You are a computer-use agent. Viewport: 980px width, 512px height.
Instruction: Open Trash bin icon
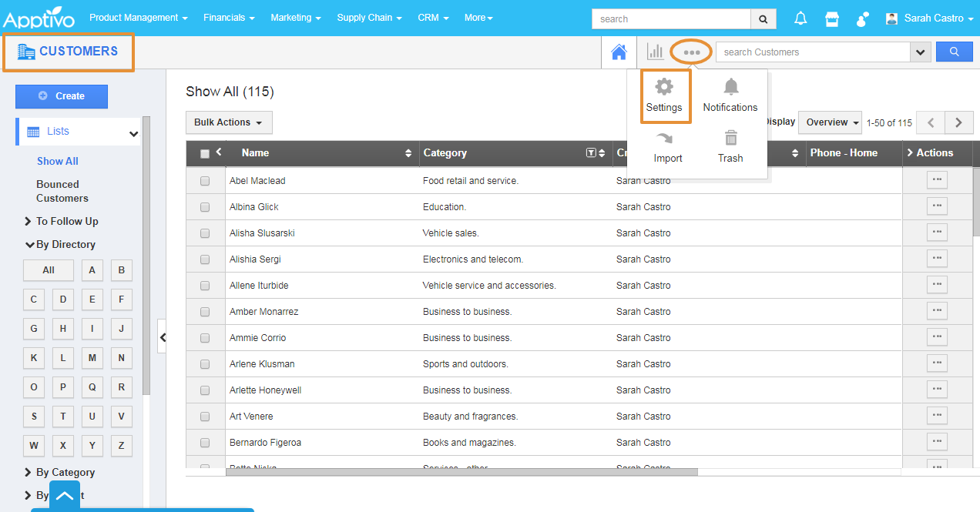click(730, 139)
